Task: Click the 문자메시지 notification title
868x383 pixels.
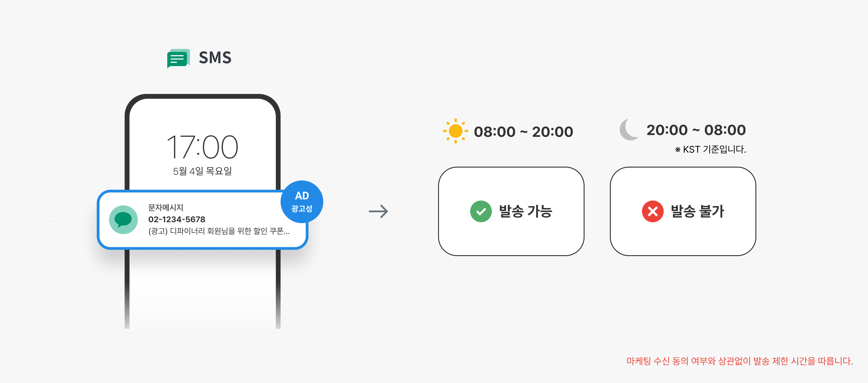Action: click(x=166, y=207)
